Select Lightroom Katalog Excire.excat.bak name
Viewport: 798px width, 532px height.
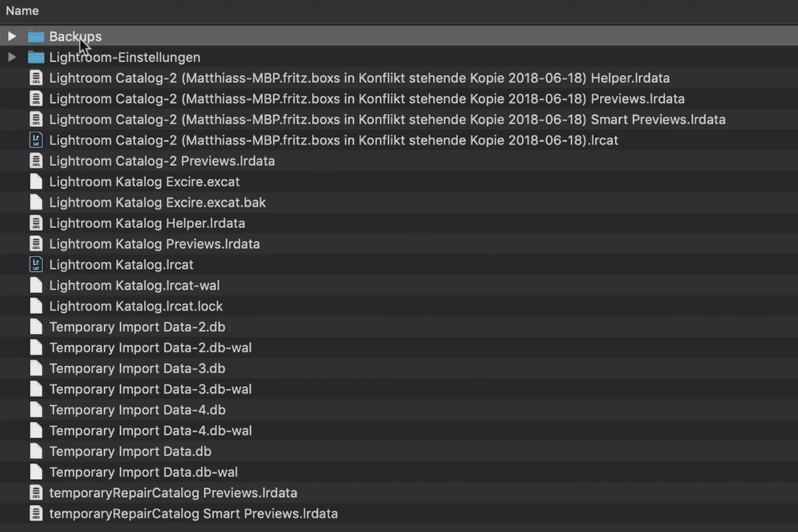point(158,202)
